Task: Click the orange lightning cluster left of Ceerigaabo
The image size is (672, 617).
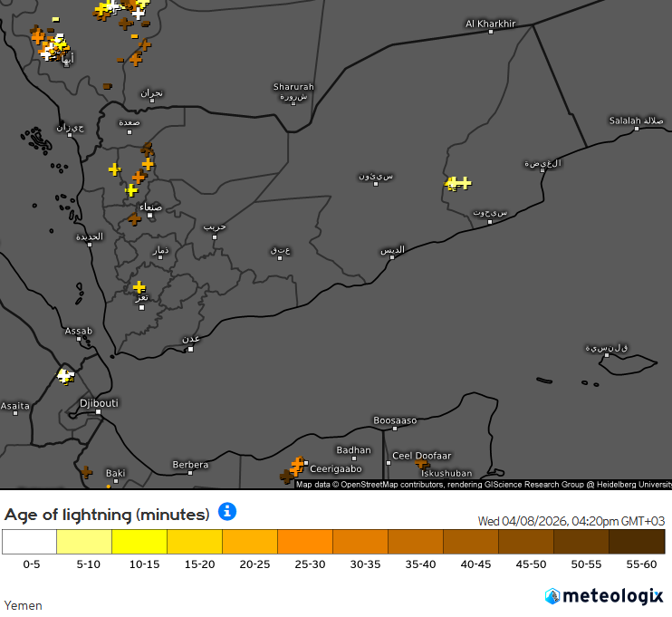Action: 297,466
